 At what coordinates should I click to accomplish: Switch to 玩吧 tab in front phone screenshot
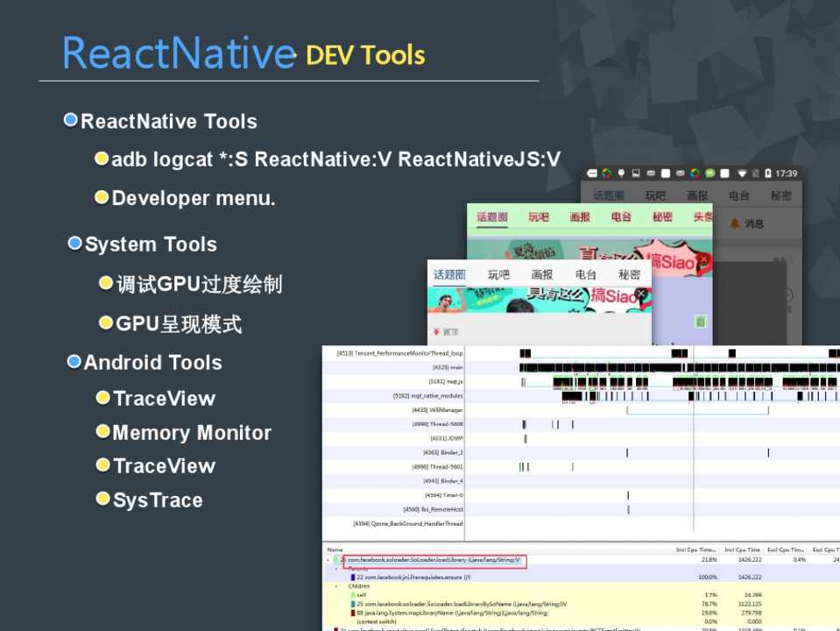(498, 274)
